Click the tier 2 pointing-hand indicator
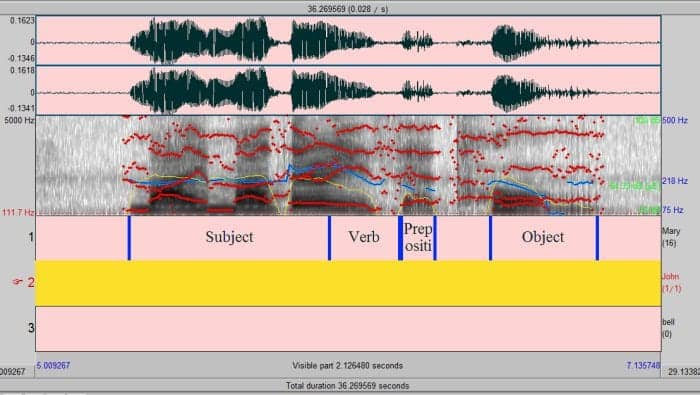This screenshot has height=395, width=700. pos(18,282)
